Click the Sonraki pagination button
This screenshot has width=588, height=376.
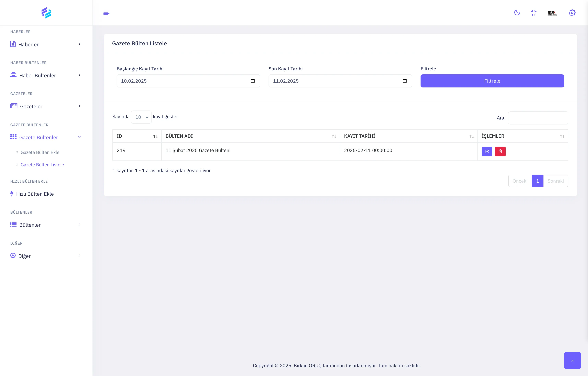(556, 181)
